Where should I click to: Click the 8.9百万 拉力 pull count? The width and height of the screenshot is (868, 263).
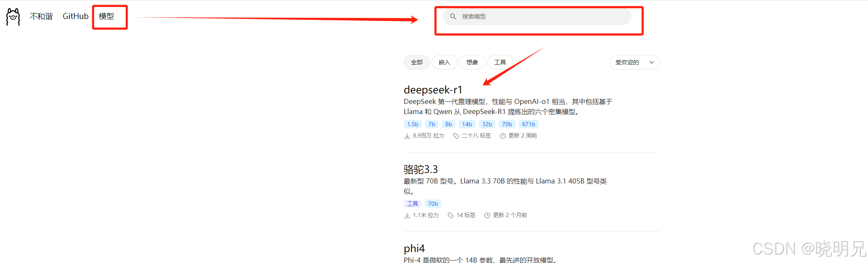point(429,136)
